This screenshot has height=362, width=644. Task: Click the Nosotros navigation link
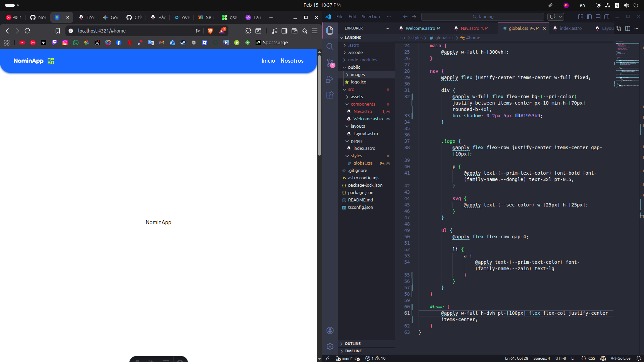click(x=292, y=61)
